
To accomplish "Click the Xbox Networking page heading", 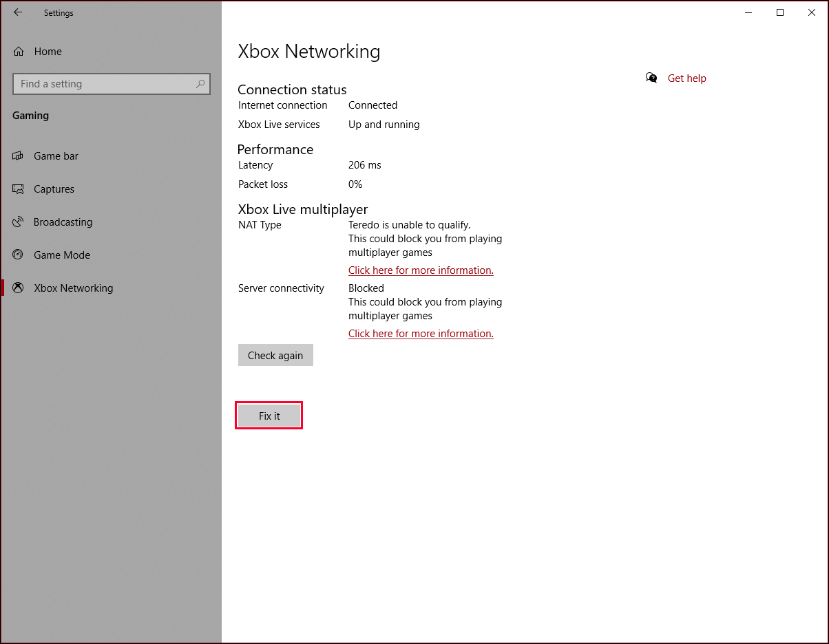I will pyautogui.click(x=309, y=52).
